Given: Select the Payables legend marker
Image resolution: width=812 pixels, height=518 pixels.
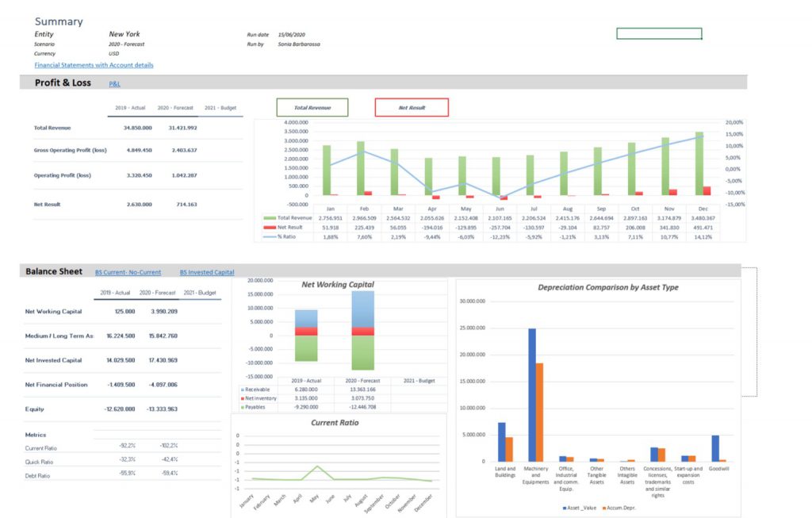Looking at the screenshot, I should tap(243, 407).
